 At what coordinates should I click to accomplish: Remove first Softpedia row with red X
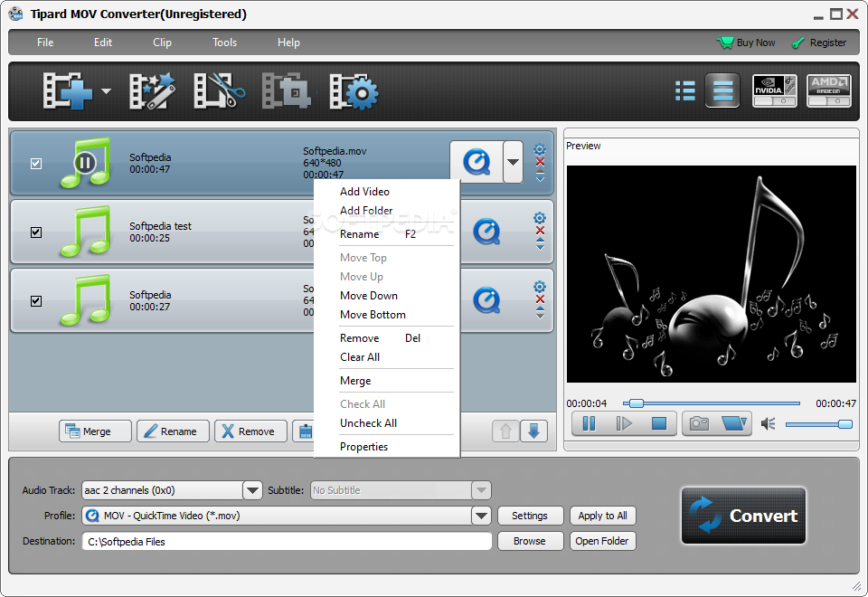[541, 162]
